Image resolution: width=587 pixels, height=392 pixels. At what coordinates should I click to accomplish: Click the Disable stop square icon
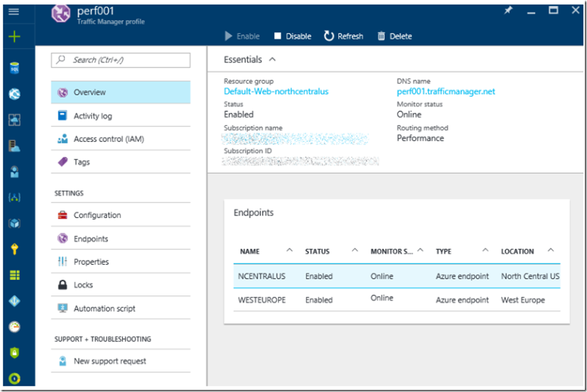[277, 36]
